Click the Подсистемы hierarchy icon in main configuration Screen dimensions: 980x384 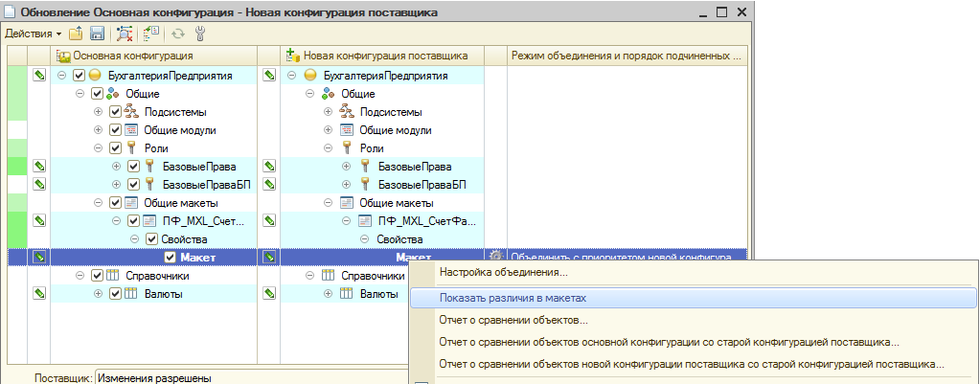pos(131,112)
